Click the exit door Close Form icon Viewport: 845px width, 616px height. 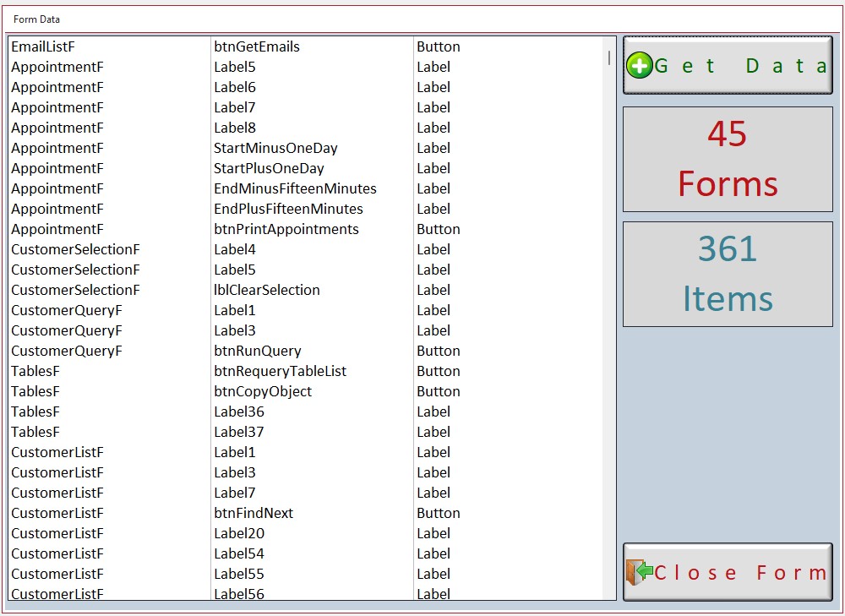(x=639, y=572)
